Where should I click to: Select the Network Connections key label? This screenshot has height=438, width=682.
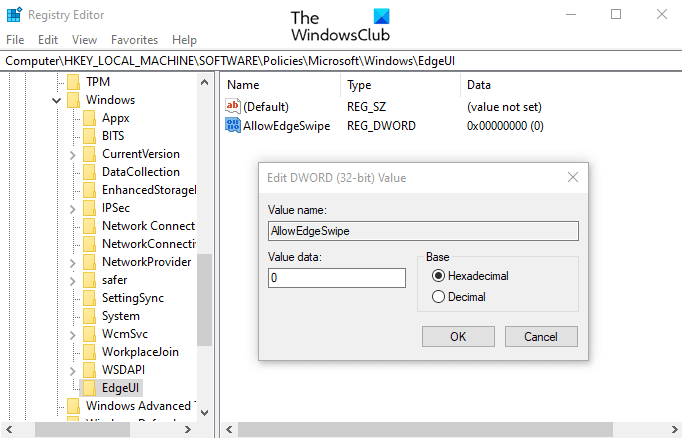point(148,226)
